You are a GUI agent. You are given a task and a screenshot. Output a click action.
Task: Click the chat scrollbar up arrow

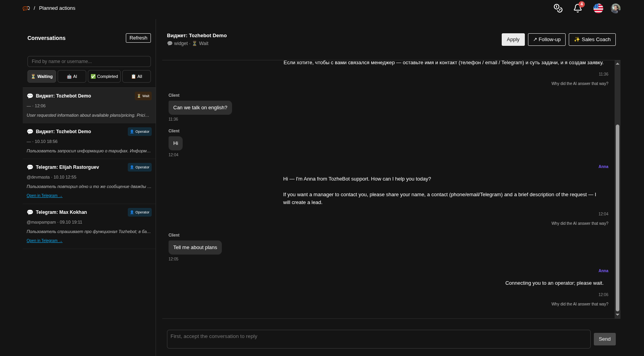pyautogui.click(x=617, y=63)
